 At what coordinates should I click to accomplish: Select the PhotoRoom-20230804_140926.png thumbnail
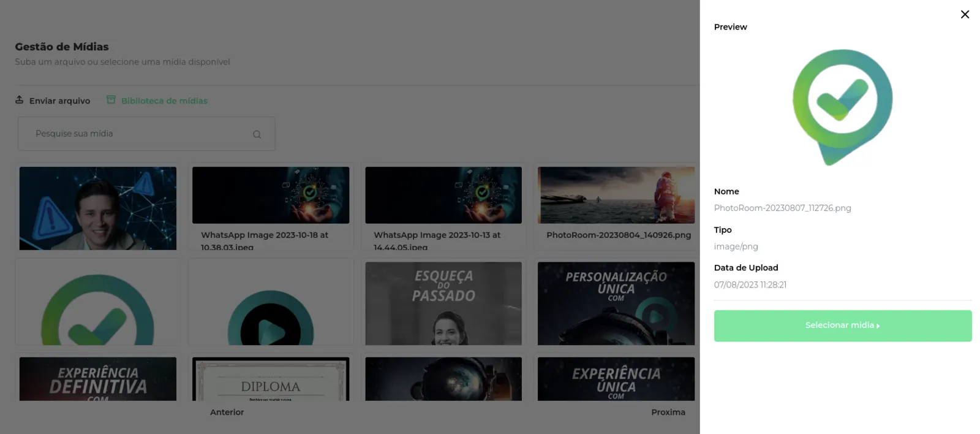tap(616, 195)
